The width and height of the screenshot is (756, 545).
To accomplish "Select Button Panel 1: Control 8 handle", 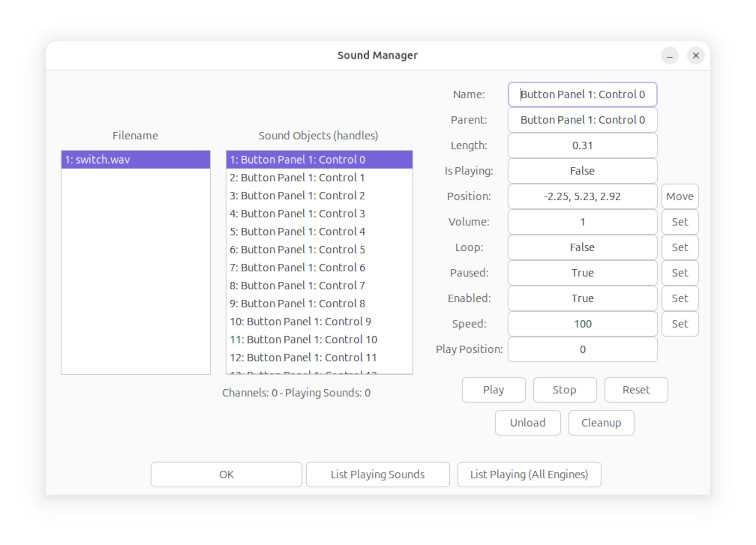I will click(x=319, y=303).
